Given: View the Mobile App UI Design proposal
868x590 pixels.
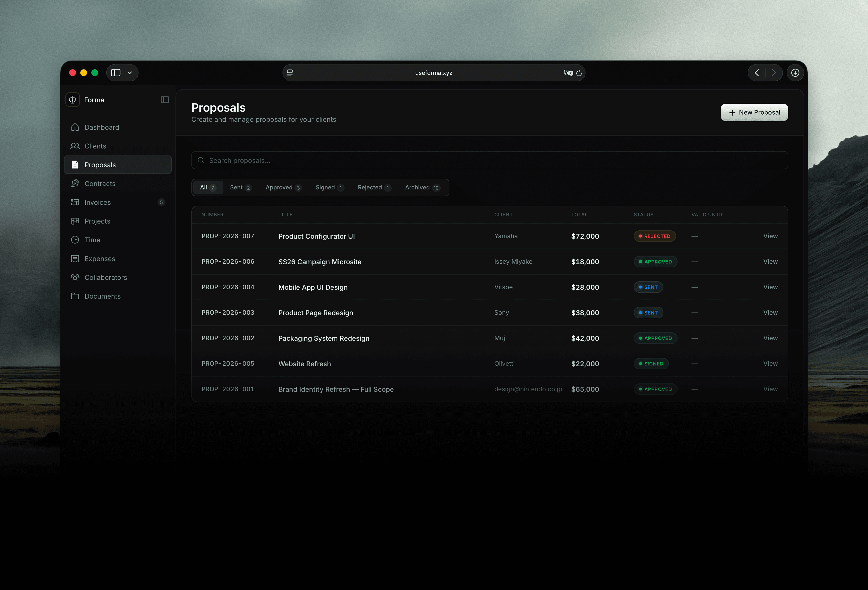Looking at the screenshot, I should (x=771, y=287).
